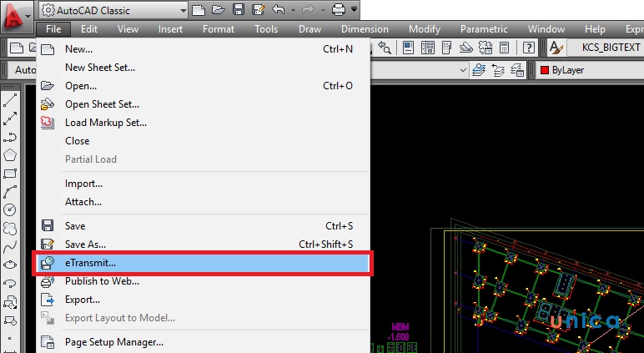Open the Sheet Set Manager icon
The image size is (644, 353).
[x=465, y=48]
